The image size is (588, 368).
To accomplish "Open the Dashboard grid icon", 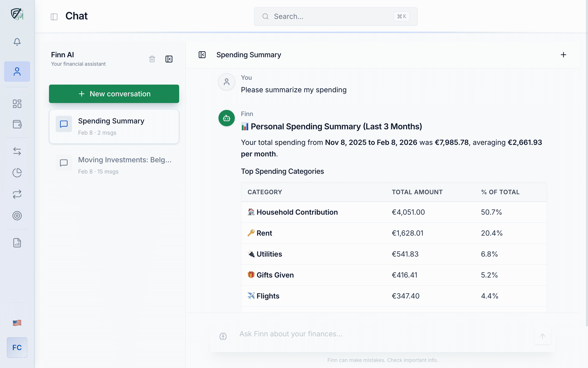I will 17,104.
